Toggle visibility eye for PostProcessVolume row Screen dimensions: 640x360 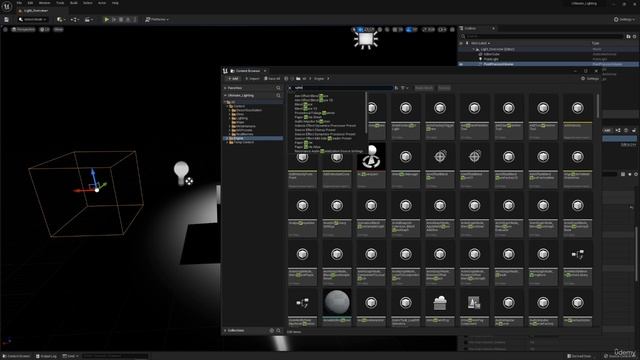click(x=461, y=64)
